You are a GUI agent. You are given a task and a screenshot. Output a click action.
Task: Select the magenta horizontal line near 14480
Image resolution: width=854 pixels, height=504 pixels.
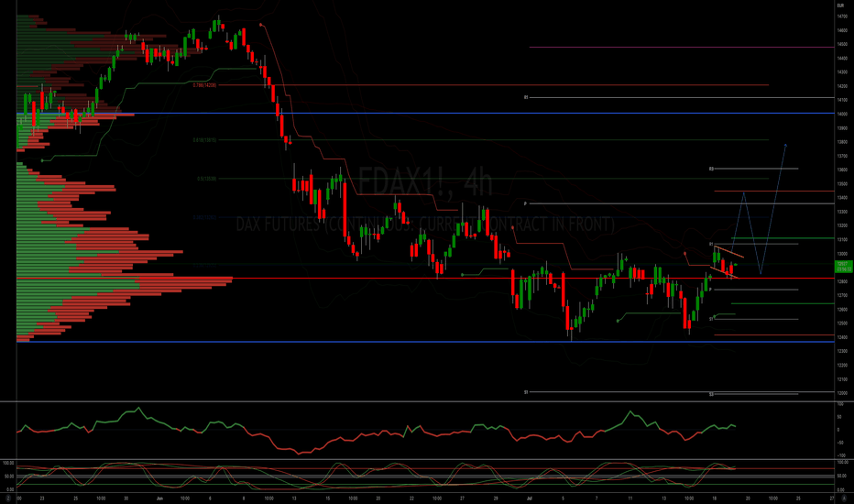(x=682, y=47)
